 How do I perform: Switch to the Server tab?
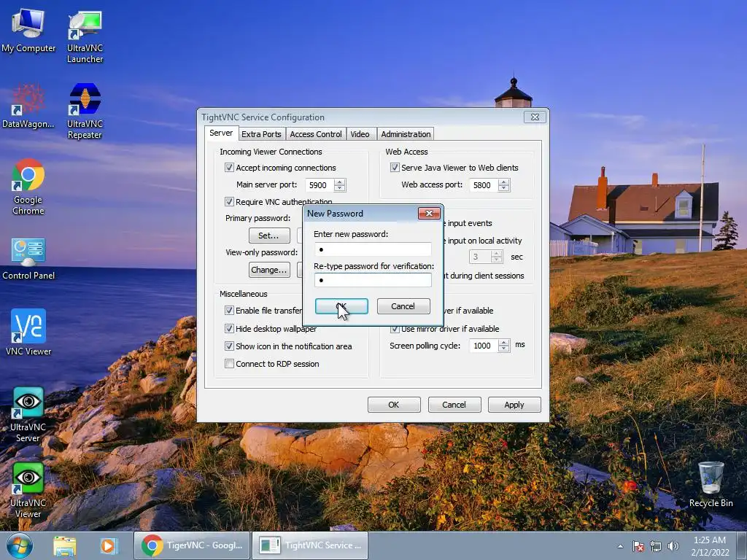click(221, 133)
